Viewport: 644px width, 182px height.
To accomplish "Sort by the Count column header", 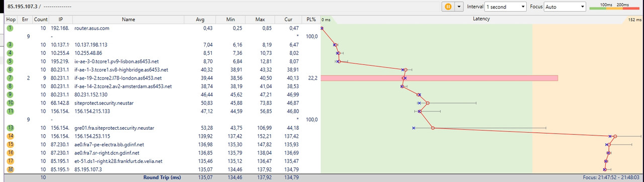I will (x=41, y=19).
